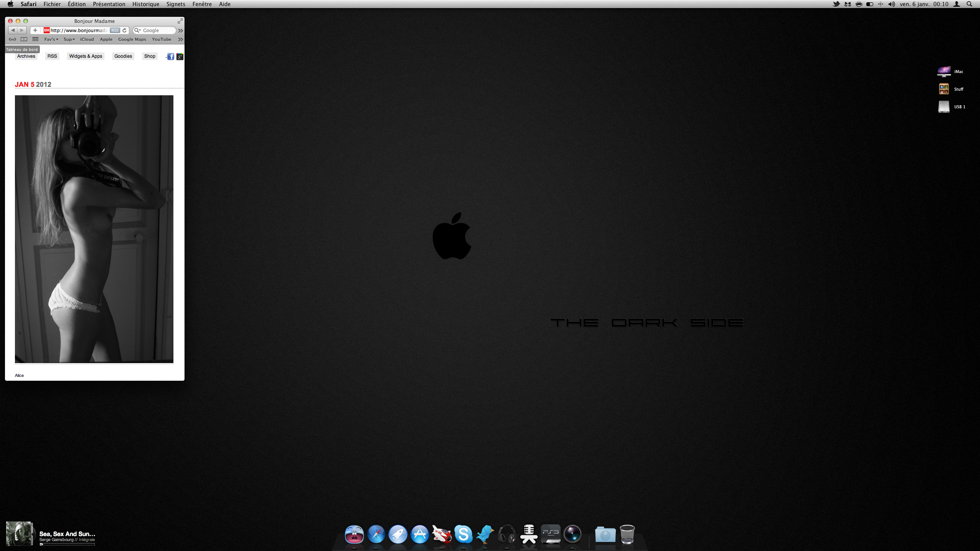Viewport: 980px width, 551px height.
Task: Open the Fichier menu
Action: click(52, 4)
